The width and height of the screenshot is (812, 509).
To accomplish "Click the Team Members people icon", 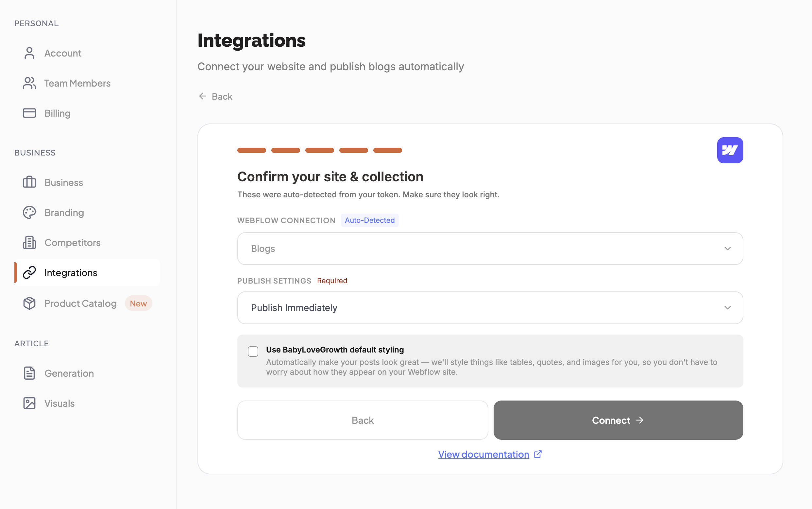I will click(x=29, y=83).
